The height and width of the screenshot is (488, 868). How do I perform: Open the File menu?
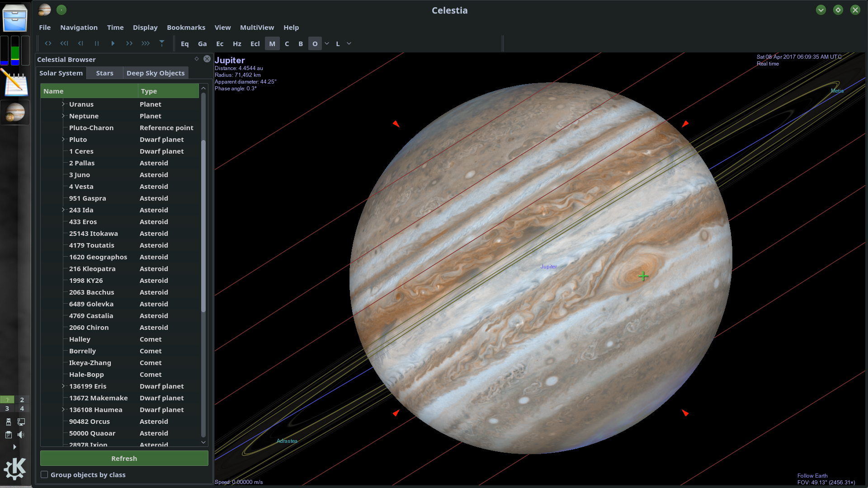pos(45,28)
